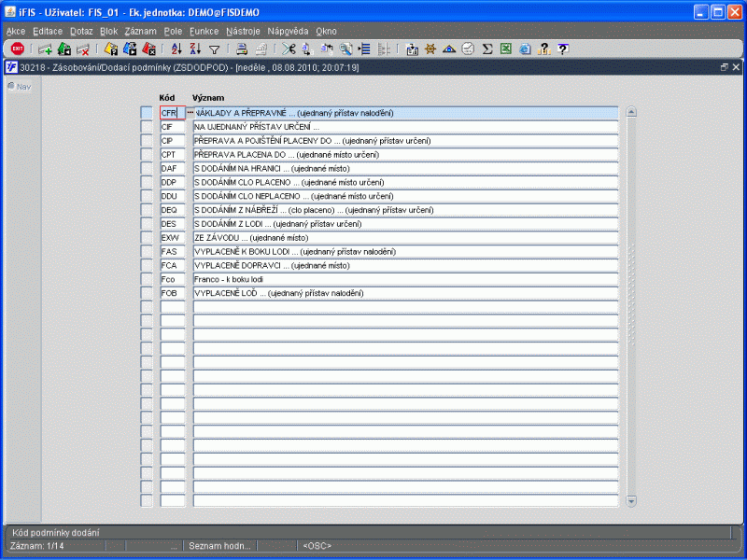Viewport: 747px width, 560px height.
Task: Open the Editace menu
Action: pyautogui.click(x=48, y=32)
